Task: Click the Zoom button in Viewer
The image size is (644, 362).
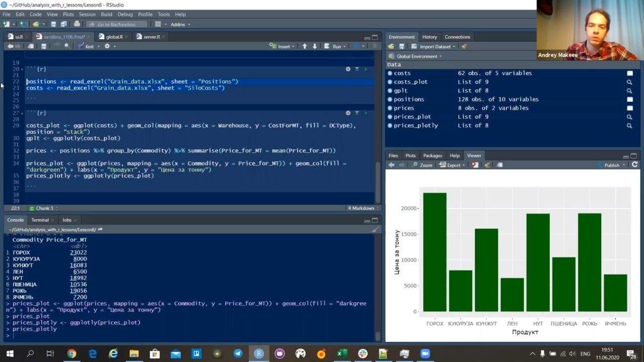Action: 422,165
